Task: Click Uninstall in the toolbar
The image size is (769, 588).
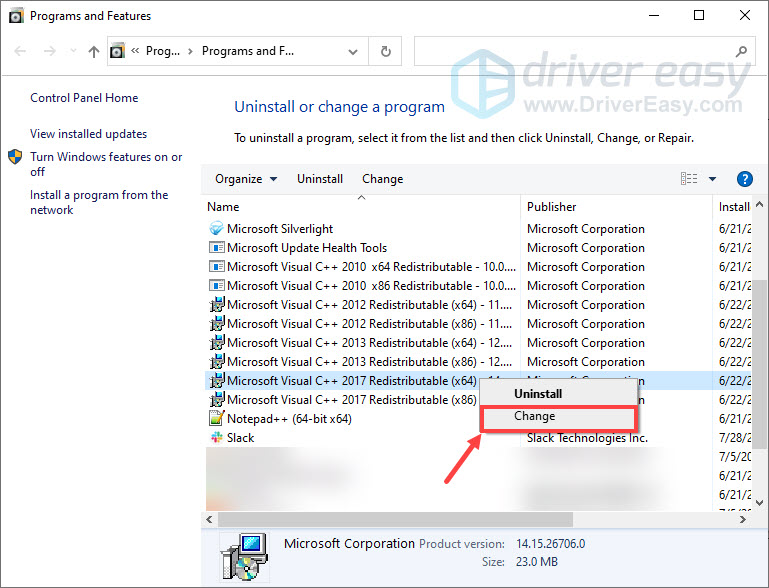Action: 320,179
